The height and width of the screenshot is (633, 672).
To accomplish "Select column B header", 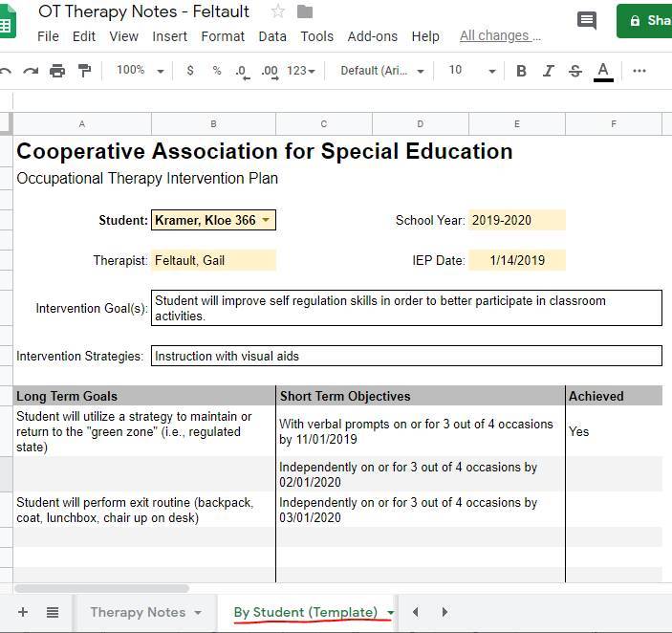I will point(213,124).
